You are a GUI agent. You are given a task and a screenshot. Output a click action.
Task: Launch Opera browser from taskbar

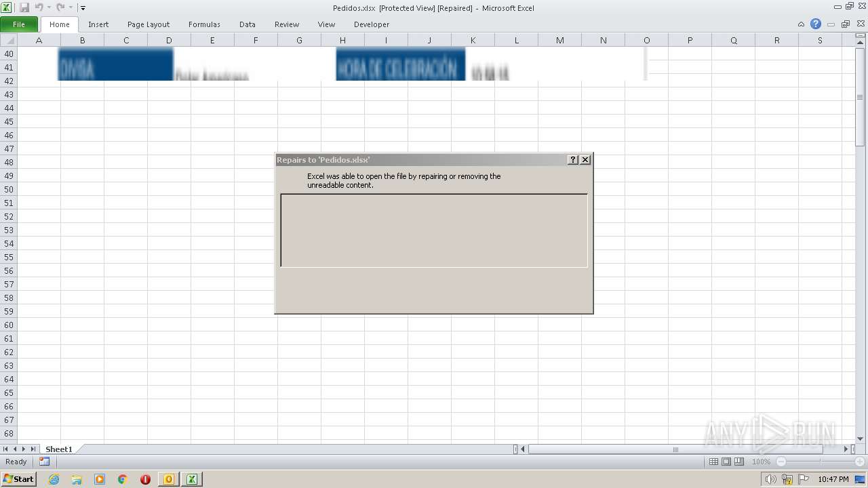point(145,479)
